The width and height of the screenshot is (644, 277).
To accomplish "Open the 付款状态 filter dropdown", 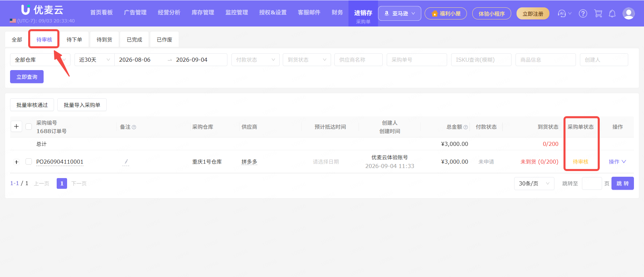I will (256, 60).
